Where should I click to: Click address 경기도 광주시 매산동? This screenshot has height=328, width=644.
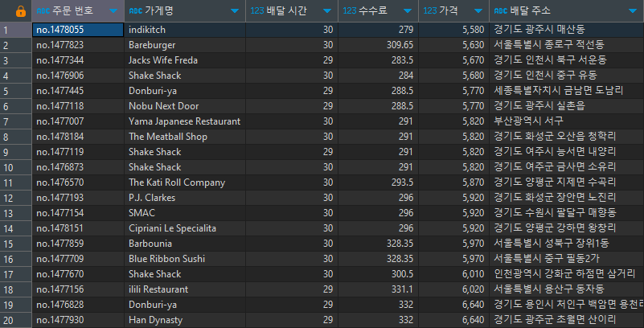pos(539,30)
